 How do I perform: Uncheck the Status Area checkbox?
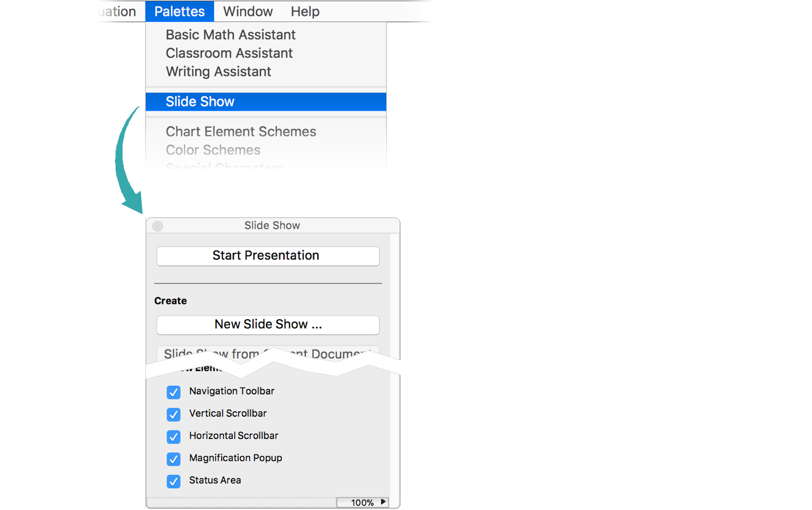coord(174,482)
